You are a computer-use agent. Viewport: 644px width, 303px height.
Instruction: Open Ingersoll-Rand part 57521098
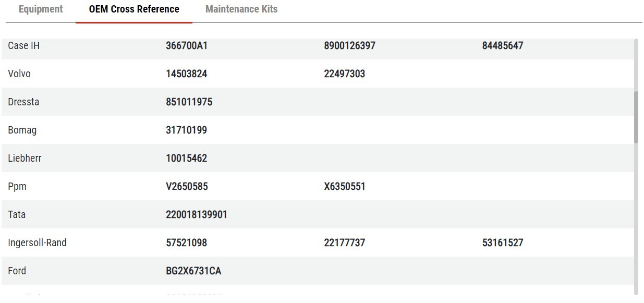click(187, 243)
